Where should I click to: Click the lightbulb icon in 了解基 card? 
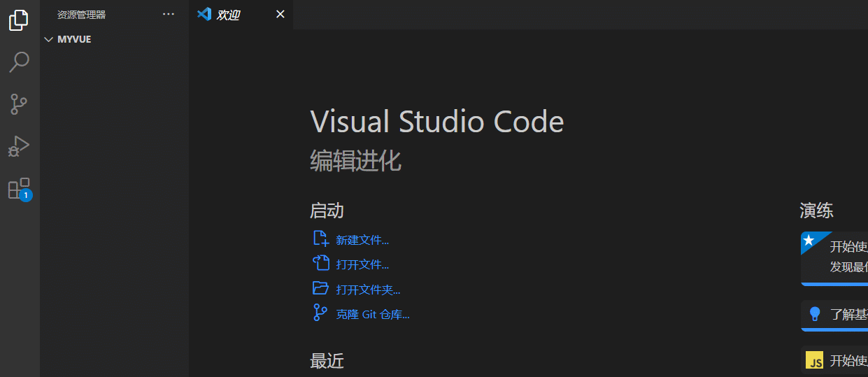pos(814,313)
